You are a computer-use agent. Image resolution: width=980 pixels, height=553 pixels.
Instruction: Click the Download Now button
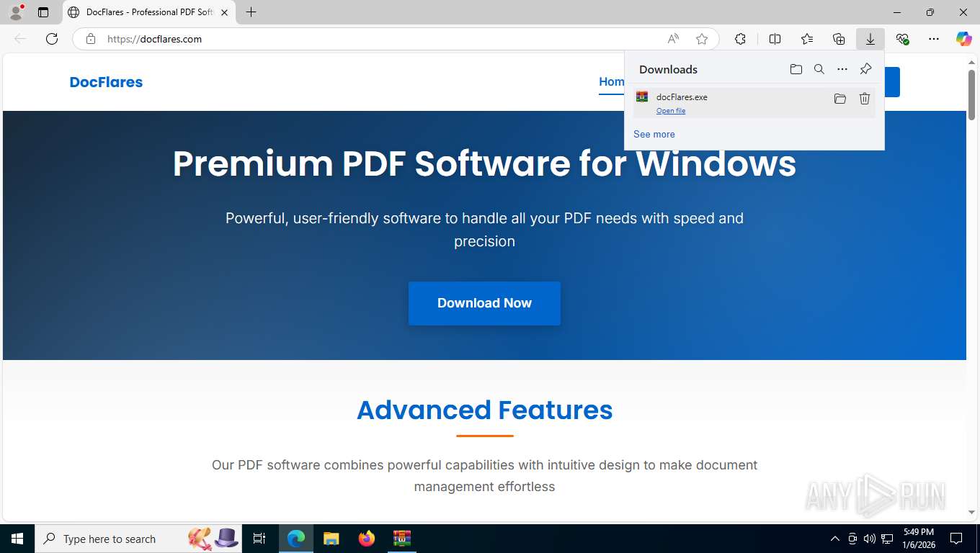point(484,303)
